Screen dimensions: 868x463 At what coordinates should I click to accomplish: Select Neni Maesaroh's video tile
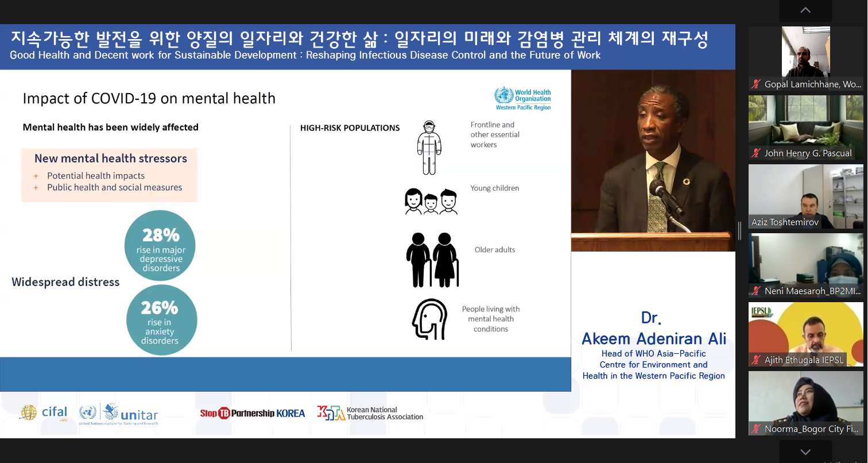[x=805, y=265]
